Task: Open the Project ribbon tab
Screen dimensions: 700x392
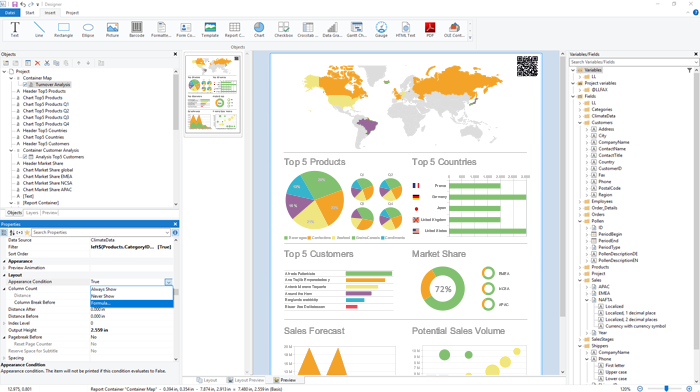Action: [72, 13]
